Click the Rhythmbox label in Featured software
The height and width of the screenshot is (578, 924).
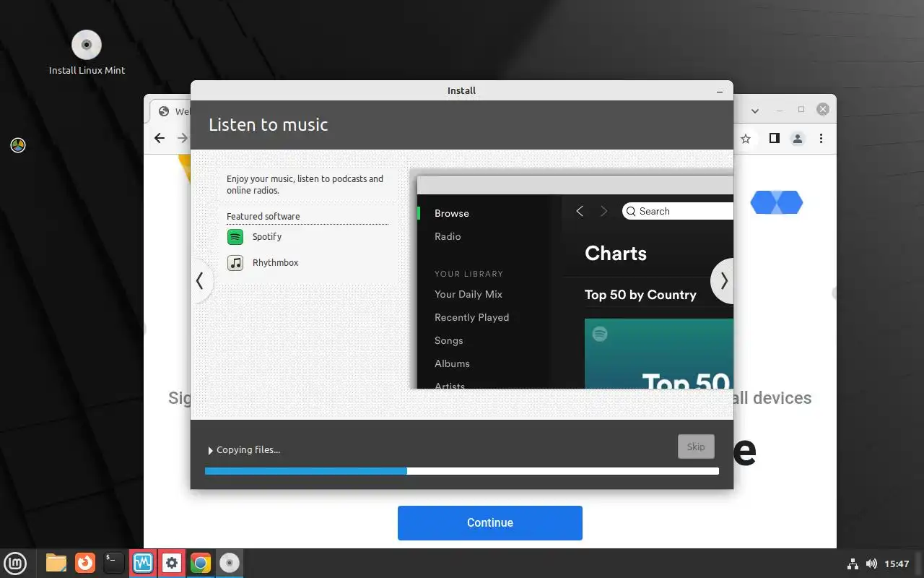click(275, 263)
